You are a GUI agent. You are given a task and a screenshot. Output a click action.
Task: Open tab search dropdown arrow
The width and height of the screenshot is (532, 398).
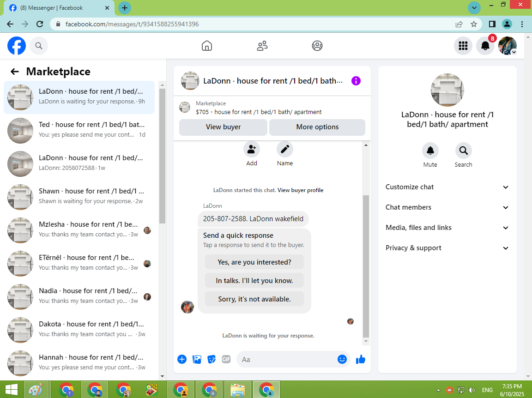pos(474,8)
